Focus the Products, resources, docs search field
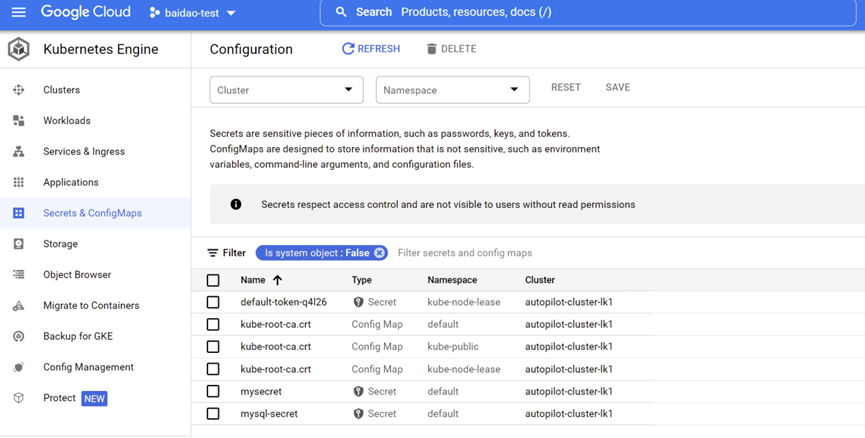 588,12
